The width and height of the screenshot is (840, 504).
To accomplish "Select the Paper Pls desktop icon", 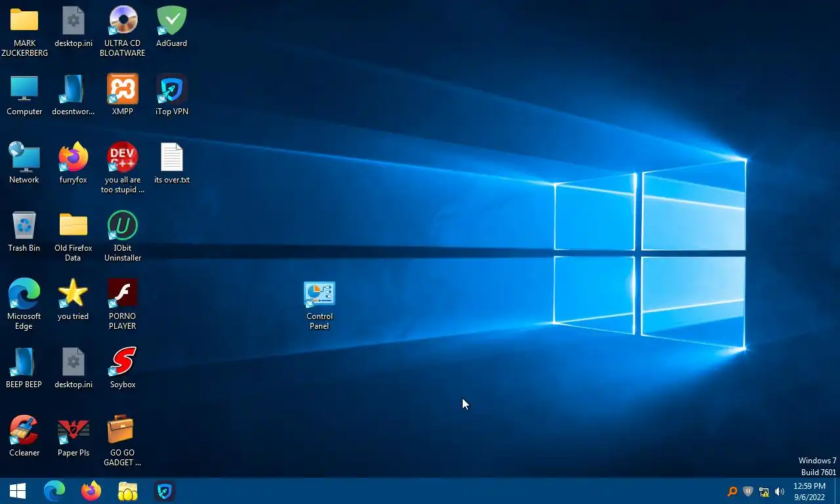I will tap(73, 430).
